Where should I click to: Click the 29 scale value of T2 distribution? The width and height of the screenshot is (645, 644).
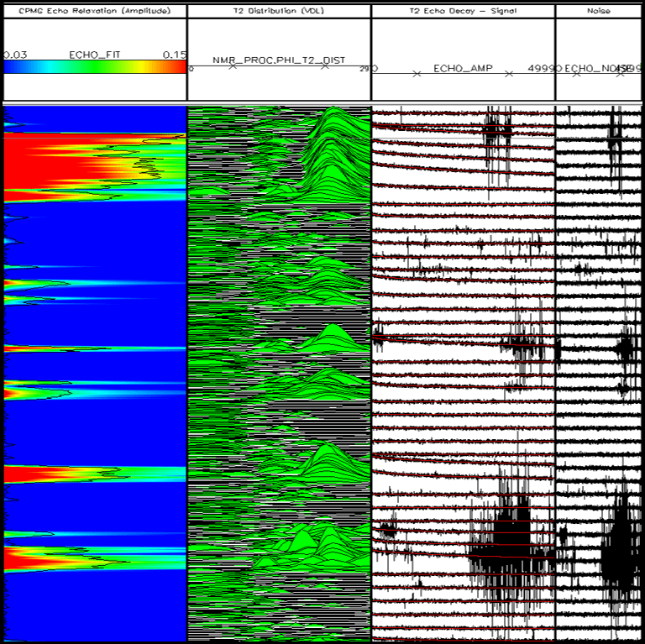364,69
